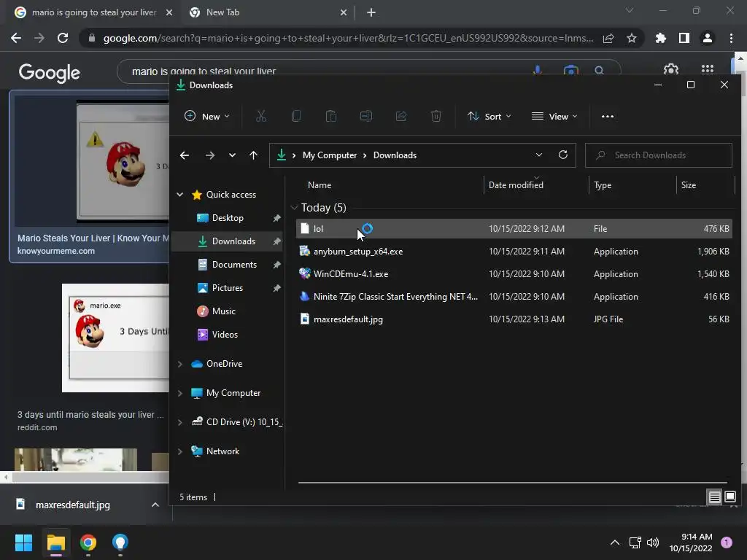Open volume control in system tray
Viewport: 747px width, 560px height.
(653, 542)
